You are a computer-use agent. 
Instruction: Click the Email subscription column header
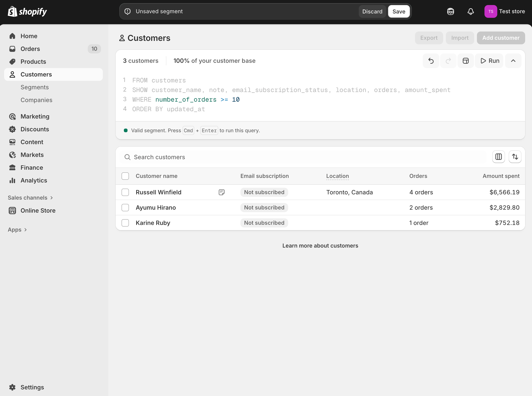pyautogui.click(x=264, y=176)
